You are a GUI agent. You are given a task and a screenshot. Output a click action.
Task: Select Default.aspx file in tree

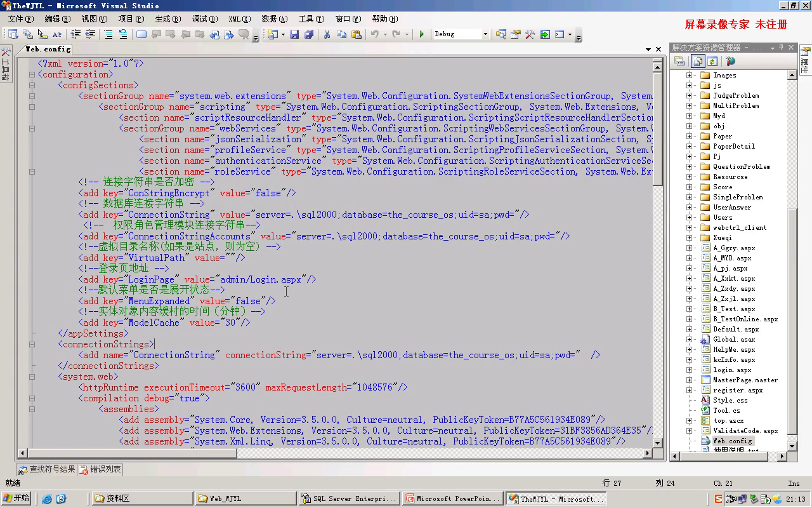[736, 329]
